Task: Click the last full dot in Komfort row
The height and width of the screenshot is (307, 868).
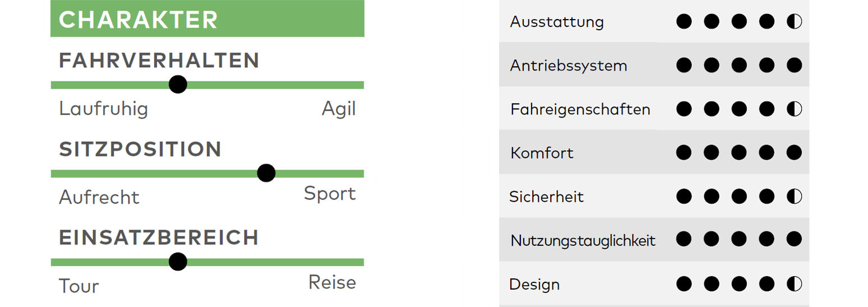Action: pyautogui.click(x=795, y=152)
